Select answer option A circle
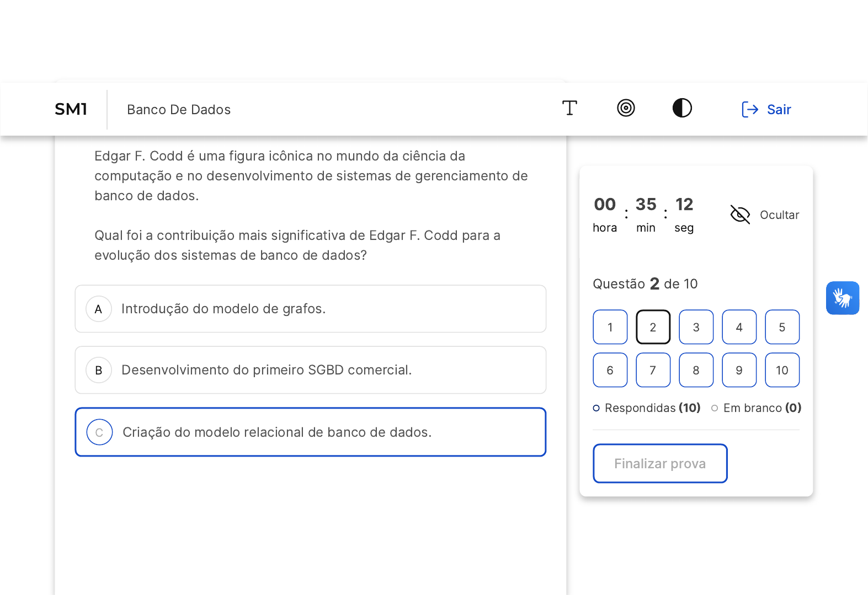868x595 pixels. click(x=99, y=309)
